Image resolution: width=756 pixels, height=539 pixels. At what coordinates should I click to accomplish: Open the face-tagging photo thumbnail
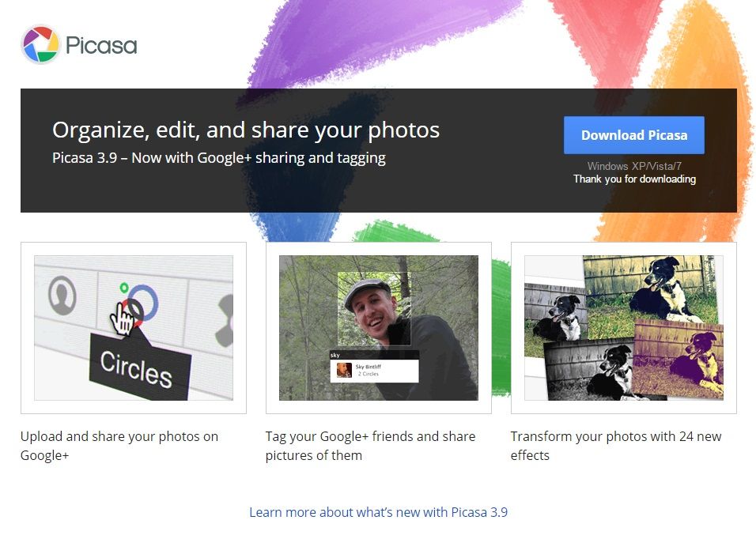[379, 328]
